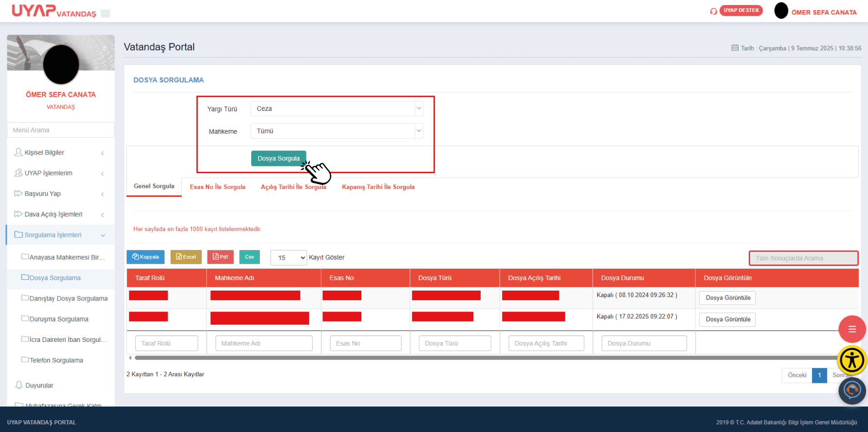Switch to Esas No İle Sorgula tab

[x=218, y=187]
